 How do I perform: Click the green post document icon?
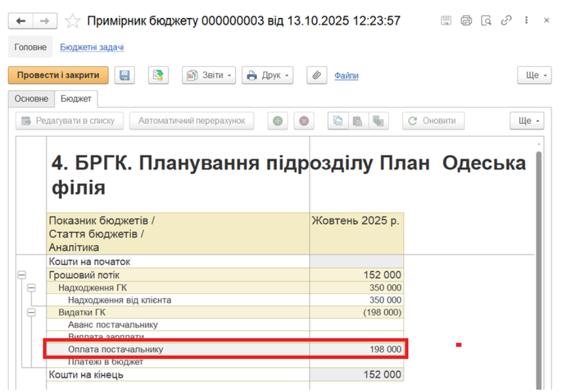tap(157, 75)
